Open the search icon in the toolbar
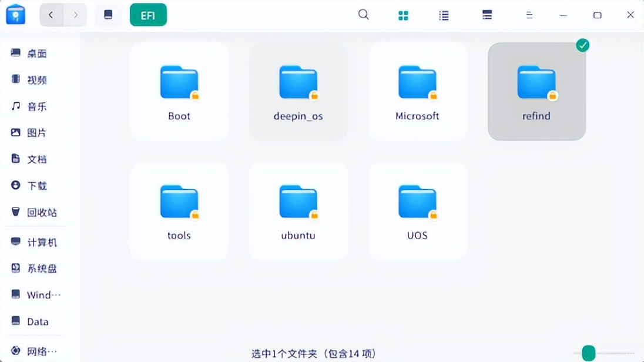Image resolution: width=644 pixels, height=362 pixels. pos(363,14)
